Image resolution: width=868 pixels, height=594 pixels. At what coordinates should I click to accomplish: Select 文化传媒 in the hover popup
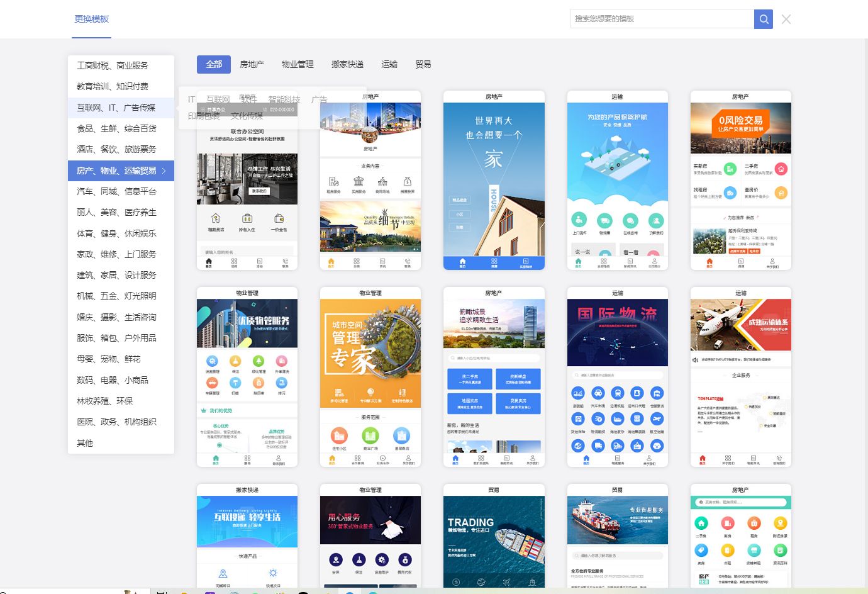[x=247, y=116]
